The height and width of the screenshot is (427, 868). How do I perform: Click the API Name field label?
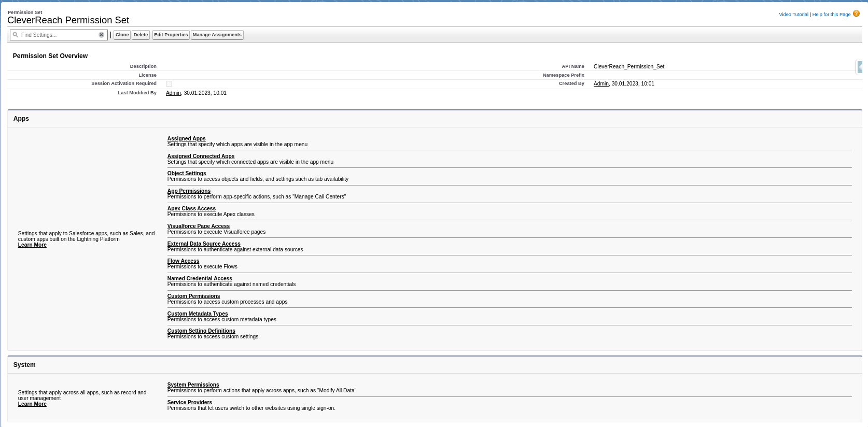click(573, 66)
